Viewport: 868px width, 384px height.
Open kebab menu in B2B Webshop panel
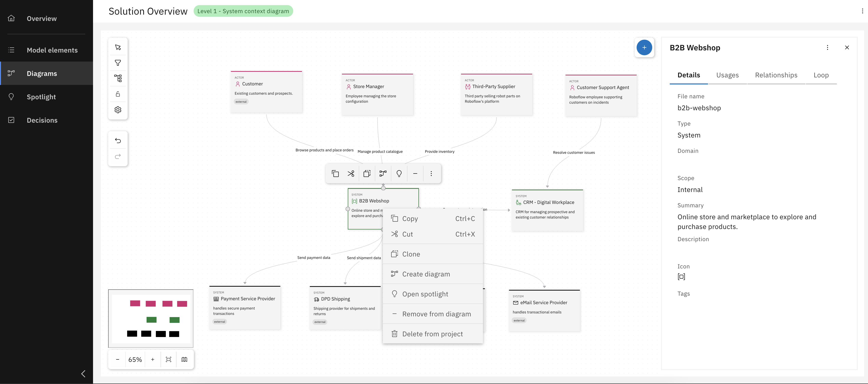828,47
